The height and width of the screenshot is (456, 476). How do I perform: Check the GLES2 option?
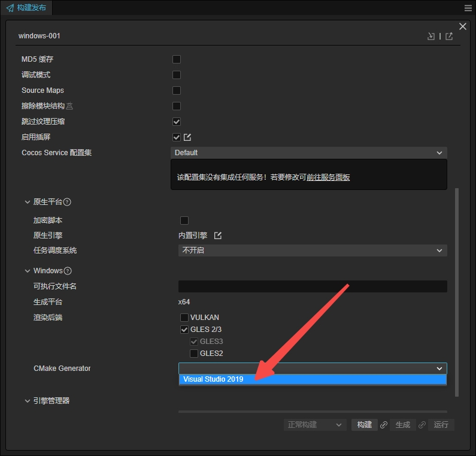[x=194, y=354]
